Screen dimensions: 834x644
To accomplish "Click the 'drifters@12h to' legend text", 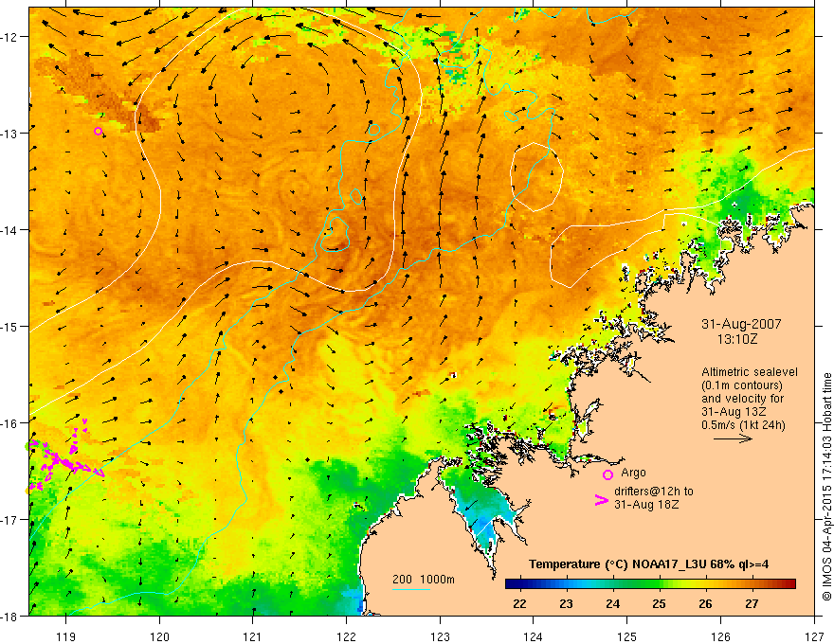I will click(654, 491).
